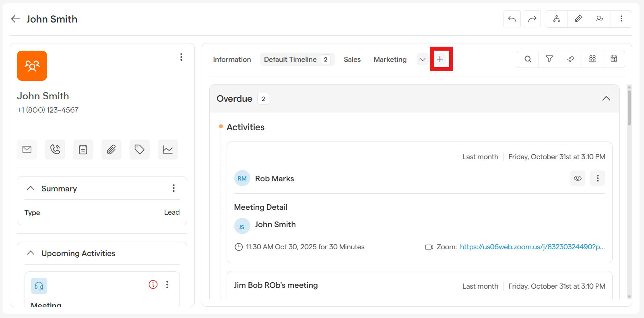Collapse the Summary panel
The image size is (644, 318).
coord(31,188)
